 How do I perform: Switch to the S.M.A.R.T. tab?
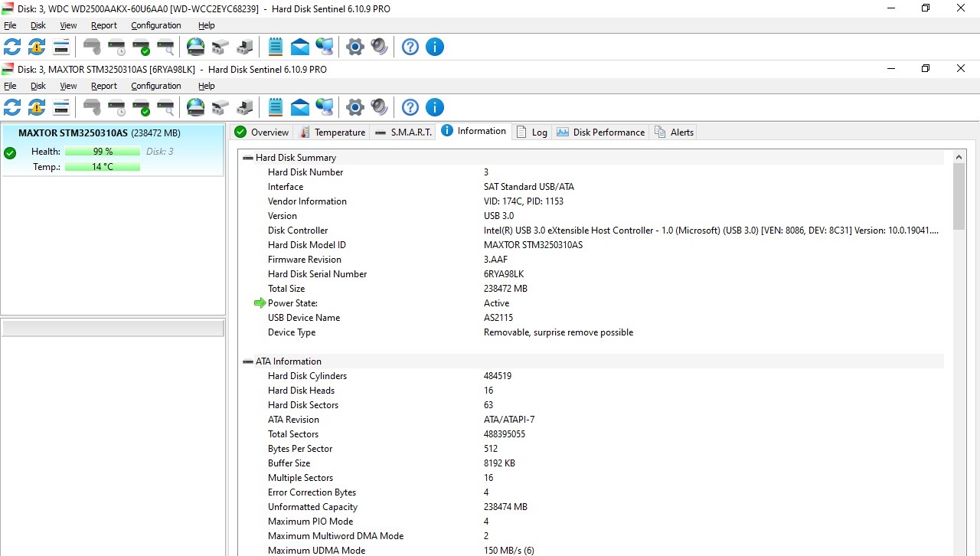(403, 132)
